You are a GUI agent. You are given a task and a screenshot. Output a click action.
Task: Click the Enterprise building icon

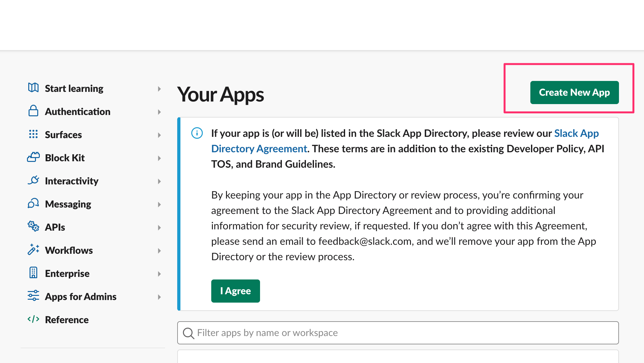[33, 273]
